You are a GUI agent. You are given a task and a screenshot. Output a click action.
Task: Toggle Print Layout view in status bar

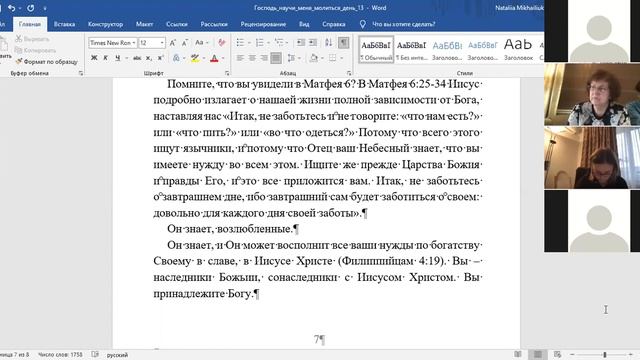click(x=538, y=354)
